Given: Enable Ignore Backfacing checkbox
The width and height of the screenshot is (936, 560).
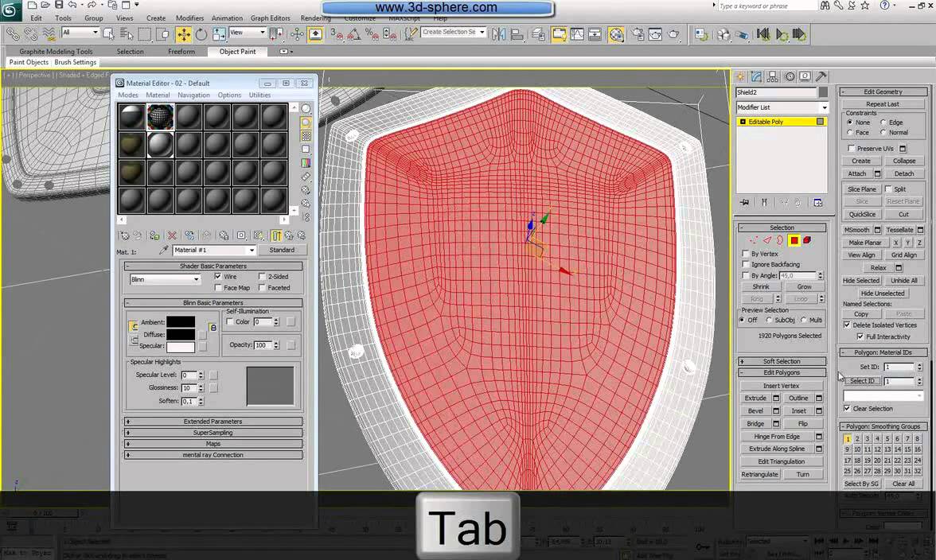Looking at the screenshot, I should coord(746,264).
